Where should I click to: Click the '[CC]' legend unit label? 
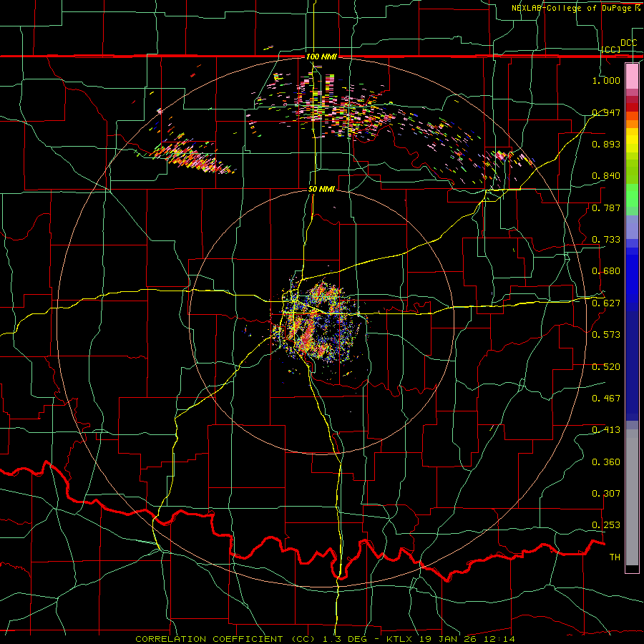click(611, 49)
